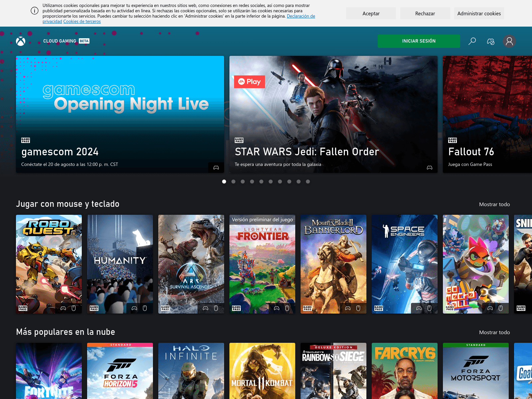The height and width of the screenshot is (399, 532).
Task: Click the controller icon on Space Engineers card
Action: click(419, 308)
